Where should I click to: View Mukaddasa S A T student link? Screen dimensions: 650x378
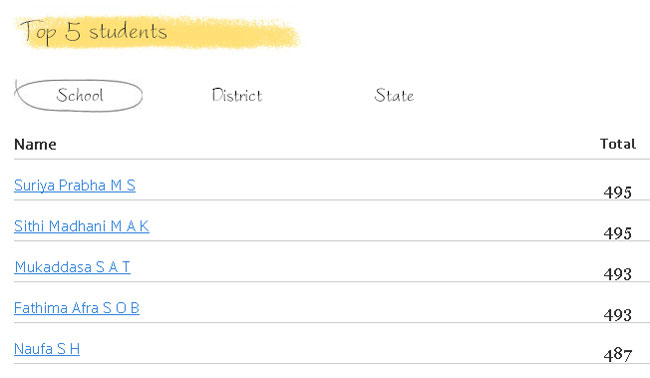[x=72, y=267]
